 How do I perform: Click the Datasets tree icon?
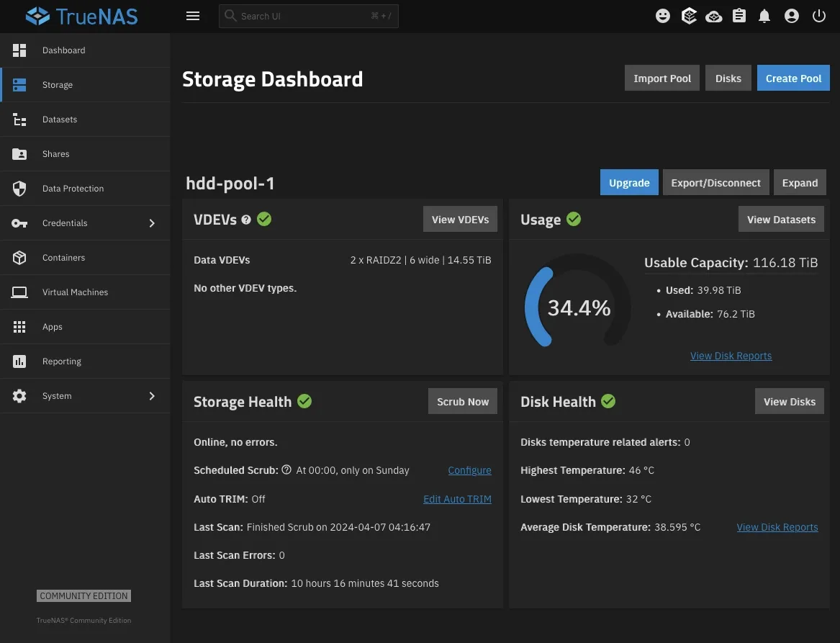click(x=19, y=120)
